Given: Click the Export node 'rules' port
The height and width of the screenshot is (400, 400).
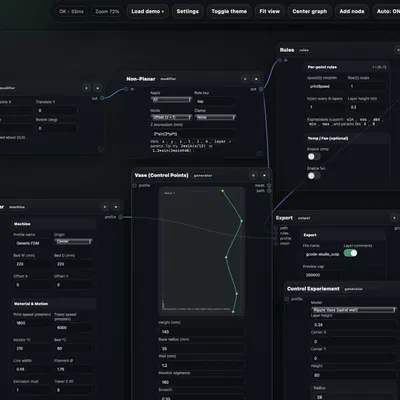Looking at the screenshot, I should 276,233.
